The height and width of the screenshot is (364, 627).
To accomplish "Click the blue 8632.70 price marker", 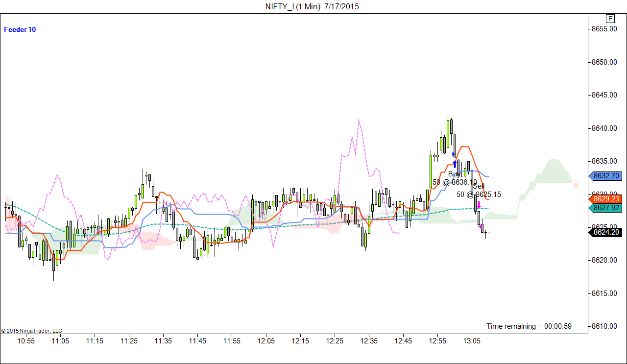I will coord(606,176).
